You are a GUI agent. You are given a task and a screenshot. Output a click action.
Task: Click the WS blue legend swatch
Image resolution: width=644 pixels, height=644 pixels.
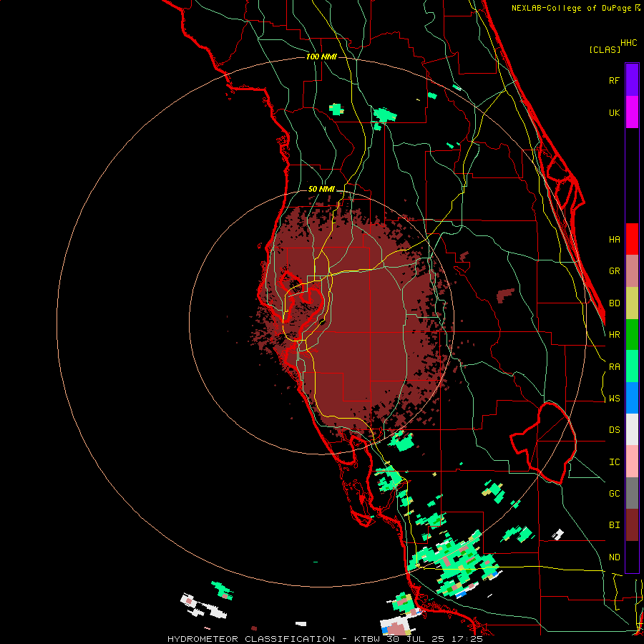tap(632, 398)
